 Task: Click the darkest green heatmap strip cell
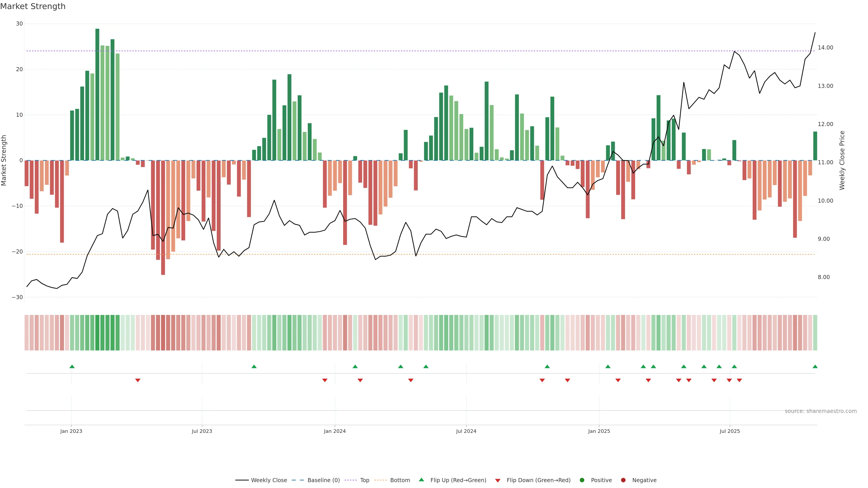97,333
